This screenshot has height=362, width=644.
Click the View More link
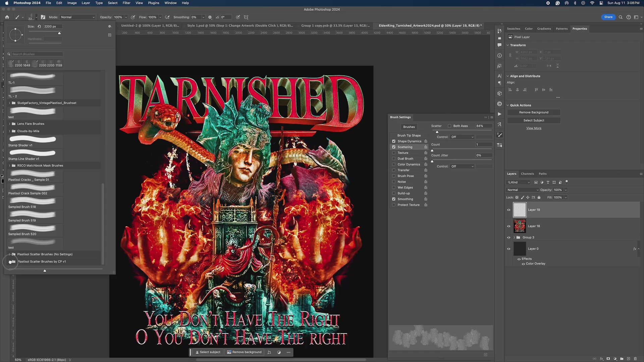(x=534, y=128)
